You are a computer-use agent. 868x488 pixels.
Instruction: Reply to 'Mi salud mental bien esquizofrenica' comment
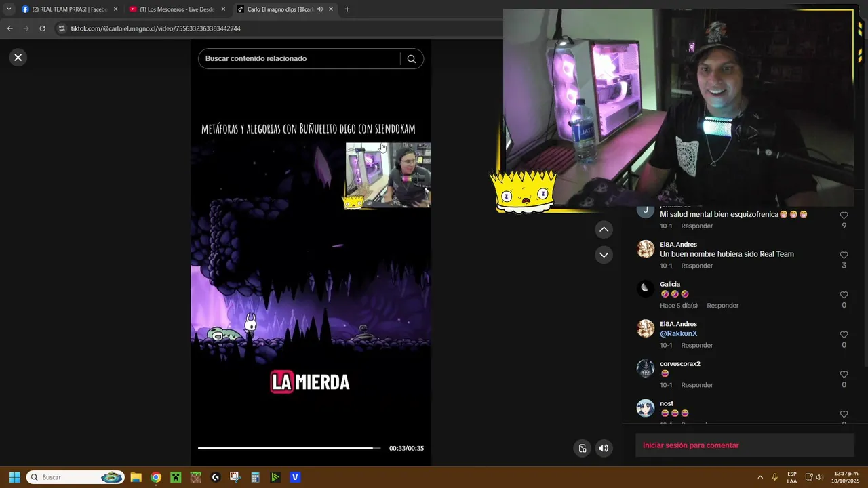(697, 226)
